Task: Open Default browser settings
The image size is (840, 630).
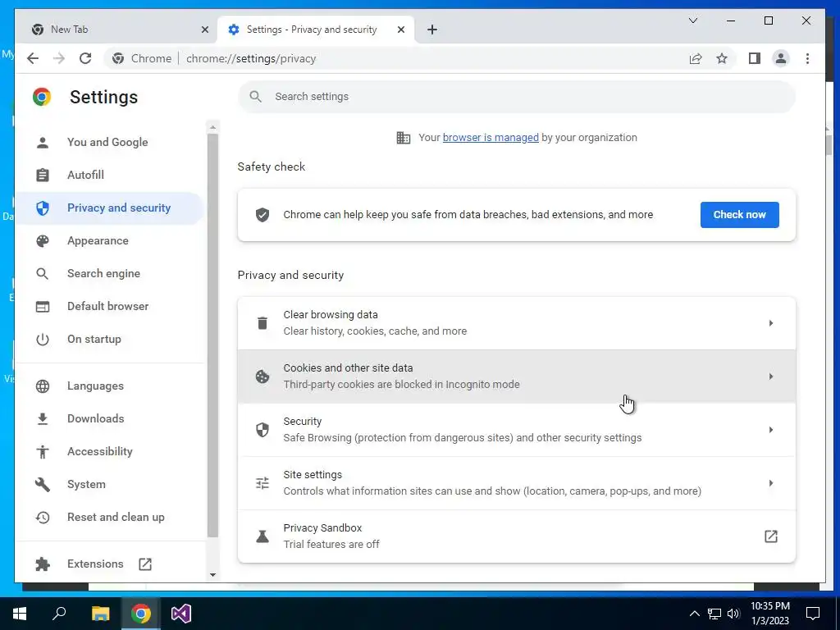Action: coord(109,306)
